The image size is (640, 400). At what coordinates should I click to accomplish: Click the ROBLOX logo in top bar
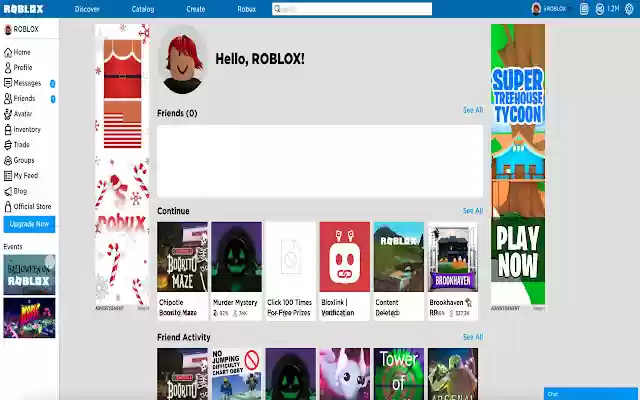[23, 9]
